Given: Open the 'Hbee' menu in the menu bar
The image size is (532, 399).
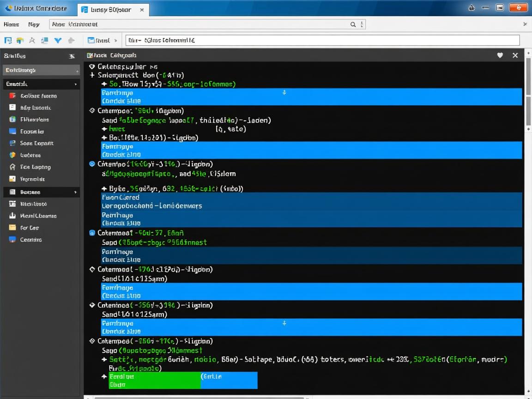Looking at the screenshot, I should 12,24.
